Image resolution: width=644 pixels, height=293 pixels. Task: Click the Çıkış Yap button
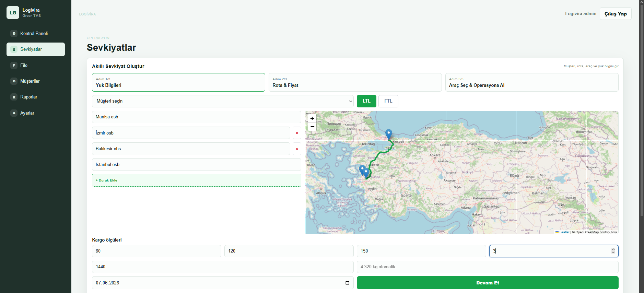pyautogui.click(x=616, y=14)
